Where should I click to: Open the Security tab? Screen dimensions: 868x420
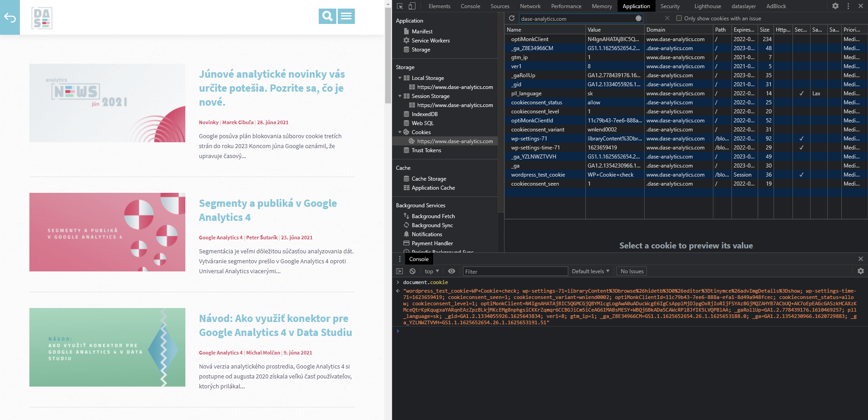pos(670,6)
